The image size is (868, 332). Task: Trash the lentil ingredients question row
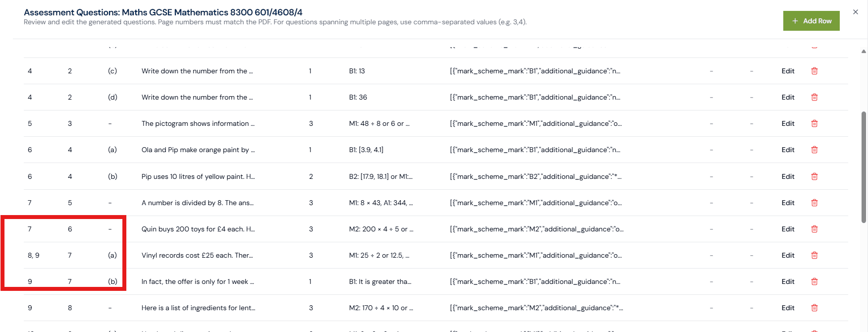tap(814, 308)
